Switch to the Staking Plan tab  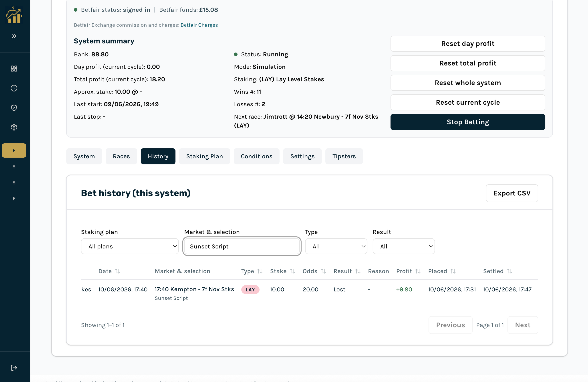[205, 156]
